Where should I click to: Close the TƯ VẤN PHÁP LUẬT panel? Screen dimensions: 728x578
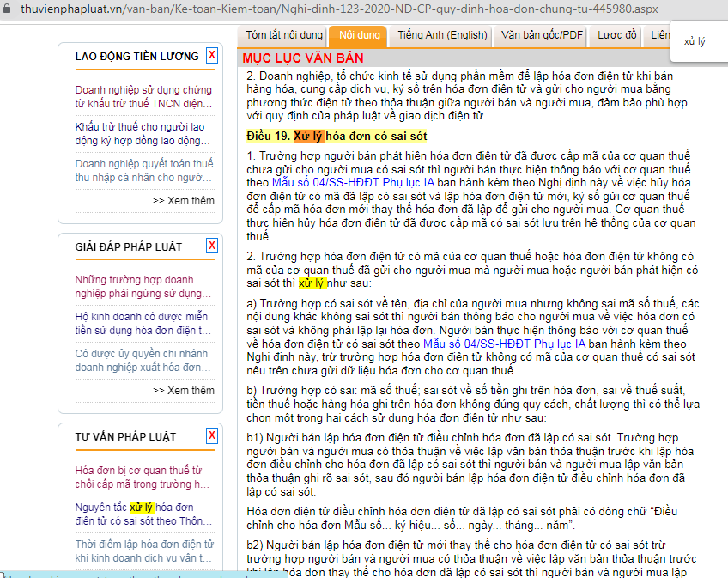click(212, 436)
